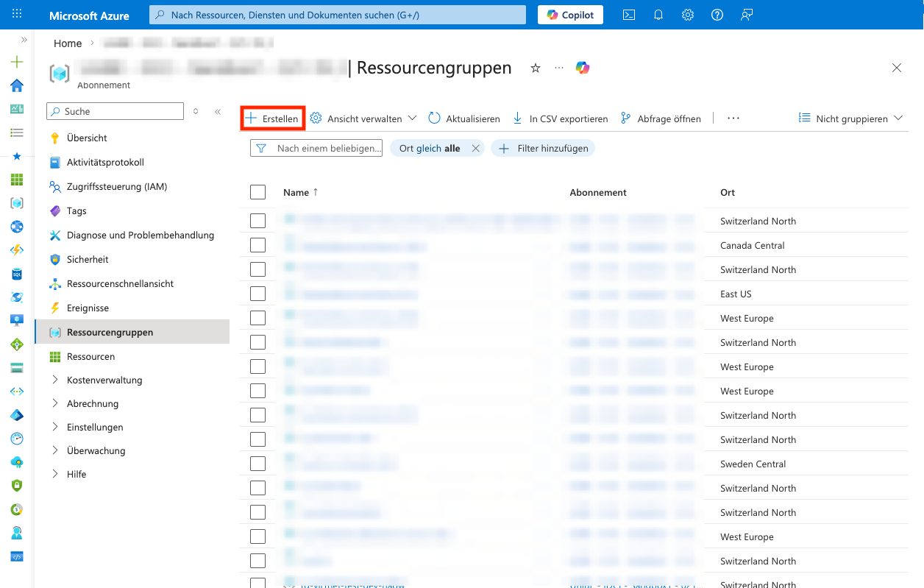Select Zugriffssteuerung (IAM) menu item
The width and height of the screenshot is (924, 588).
[x=116, y=186]
